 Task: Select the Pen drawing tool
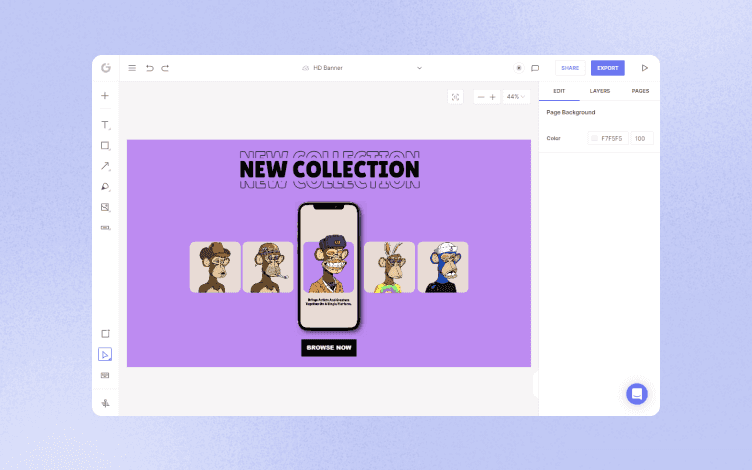(x=105, y=187)
